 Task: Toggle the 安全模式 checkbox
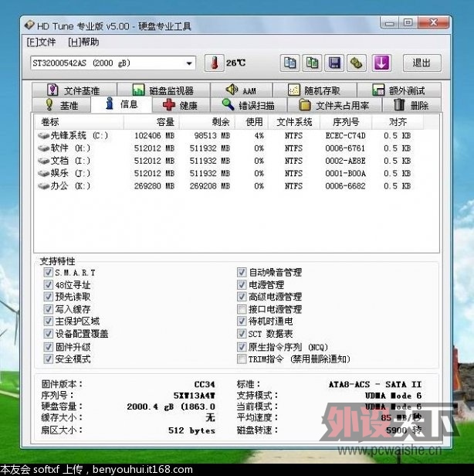pyautogui.click(x=48, y=359)
